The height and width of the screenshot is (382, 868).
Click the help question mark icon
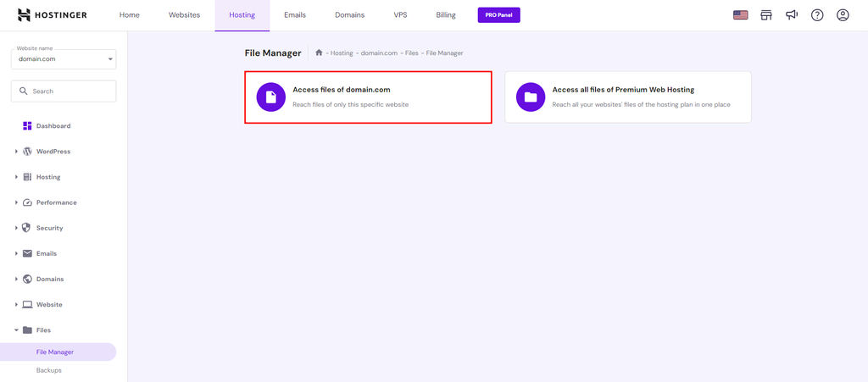point(817,15)
